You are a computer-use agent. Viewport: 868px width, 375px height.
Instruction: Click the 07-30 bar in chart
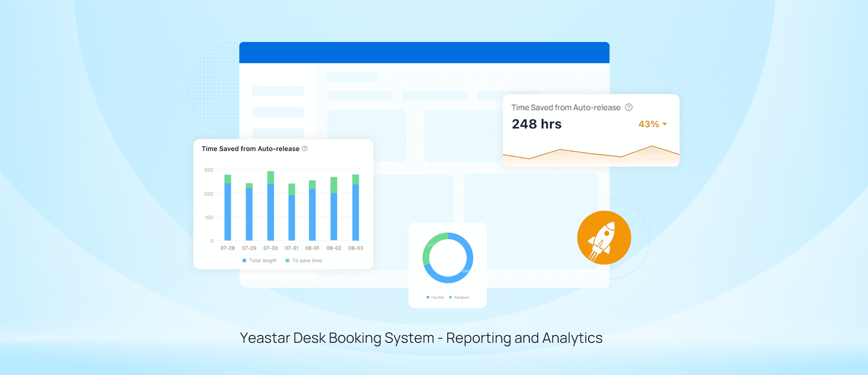tap(270, 206)
